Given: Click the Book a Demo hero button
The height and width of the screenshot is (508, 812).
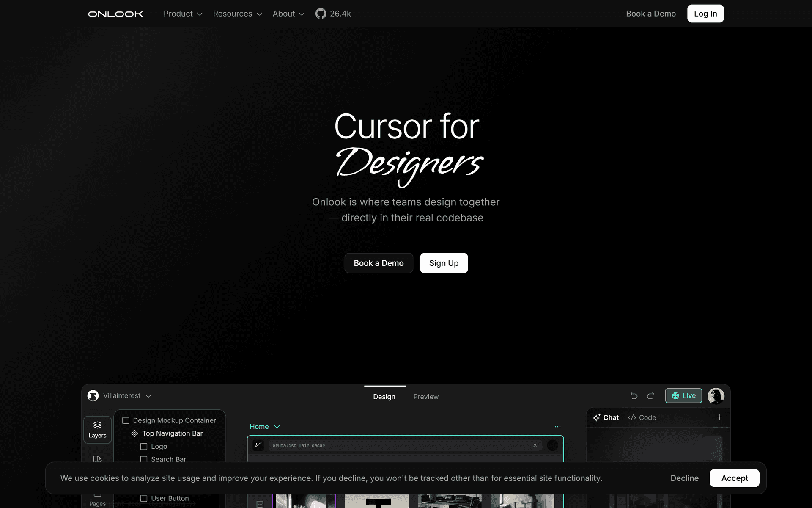Looking at the screenshot, I should click(379, 263).
